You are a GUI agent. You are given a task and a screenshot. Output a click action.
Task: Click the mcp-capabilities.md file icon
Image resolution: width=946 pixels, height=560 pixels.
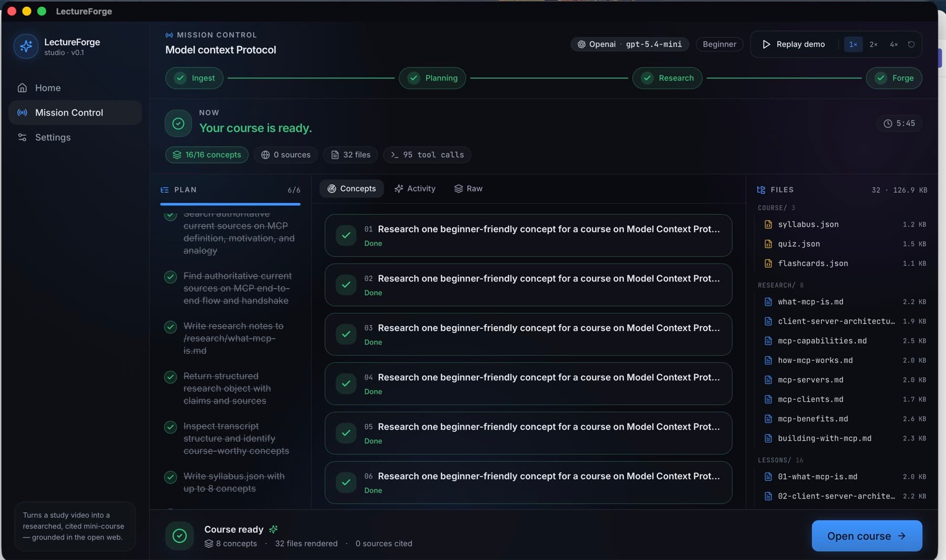click(768, 341)
